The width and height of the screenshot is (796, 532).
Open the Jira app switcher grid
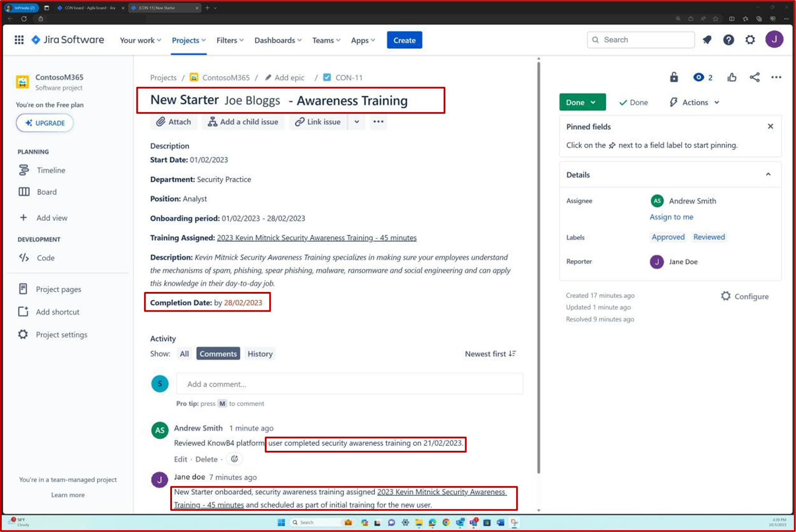18,40
